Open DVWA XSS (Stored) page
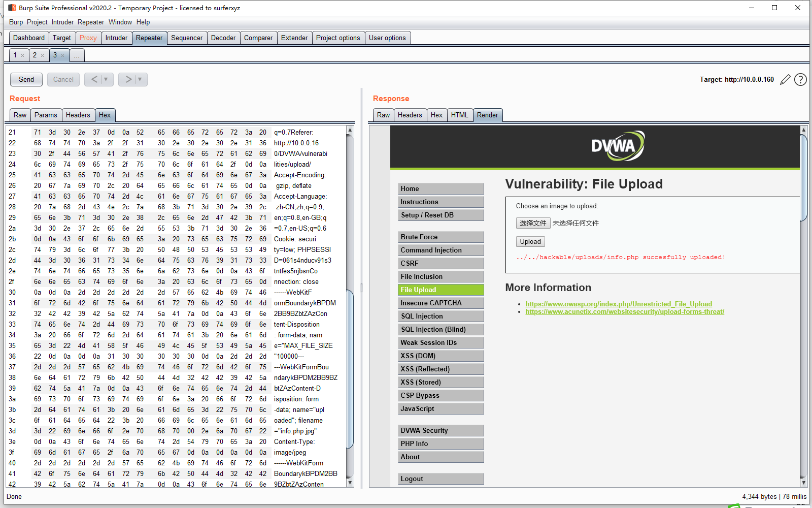The image size is (812, 508). click(x=441, y=383)
